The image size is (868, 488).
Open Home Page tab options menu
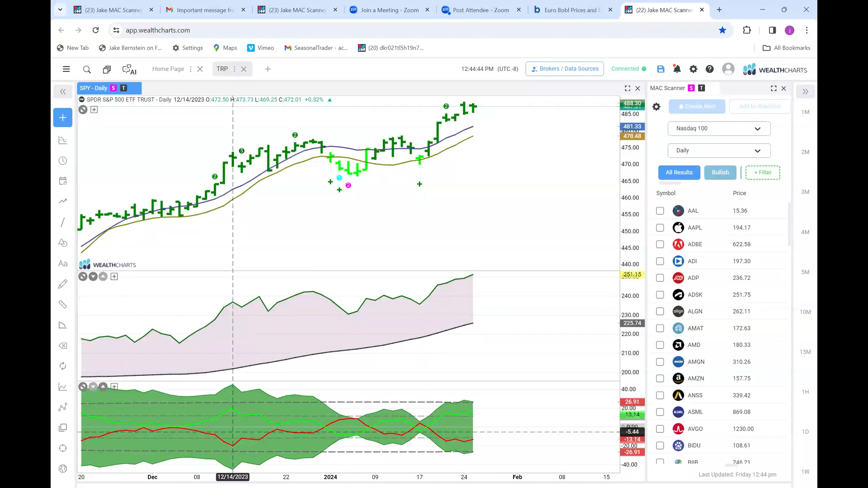click(x=190, y=69)
